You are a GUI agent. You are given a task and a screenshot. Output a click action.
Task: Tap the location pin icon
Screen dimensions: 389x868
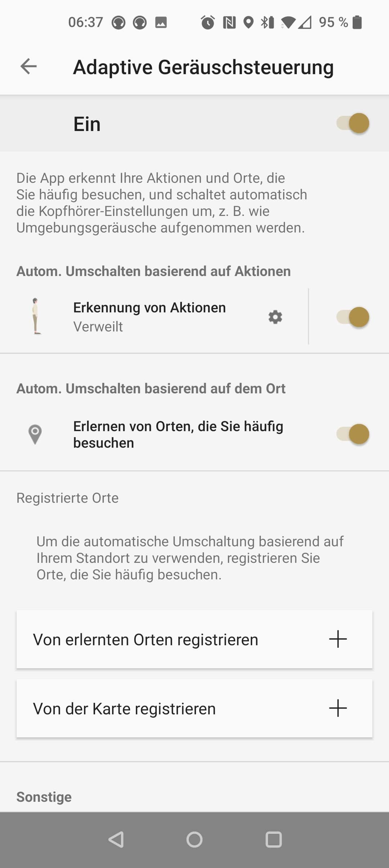click(35, 434)
